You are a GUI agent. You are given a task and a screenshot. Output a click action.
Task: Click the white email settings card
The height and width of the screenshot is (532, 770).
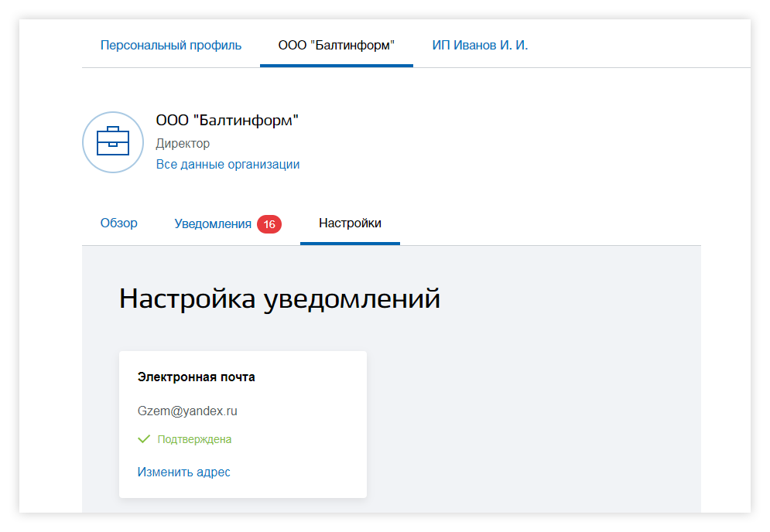pyautogui.click(x=242, y=424)
